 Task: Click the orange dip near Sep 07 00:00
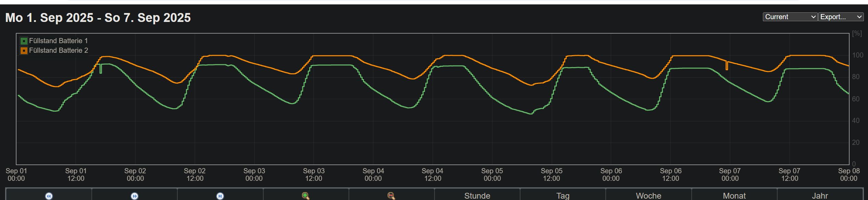tap(727, 66)
